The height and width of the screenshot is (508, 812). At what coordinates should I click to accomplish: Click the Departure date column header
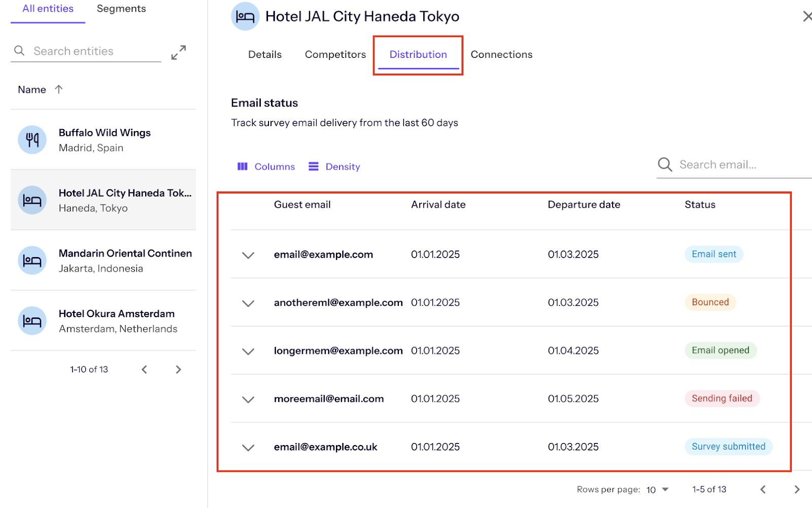point(584,205)
